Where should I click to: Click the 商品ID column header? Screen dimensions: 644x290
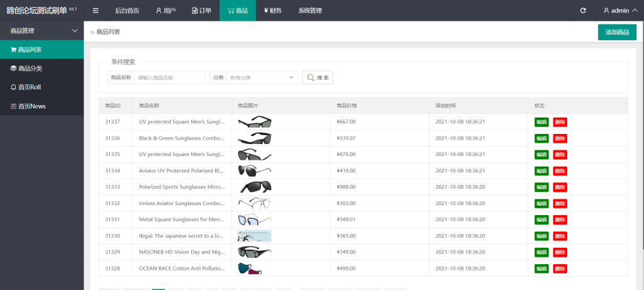(113, 106)
